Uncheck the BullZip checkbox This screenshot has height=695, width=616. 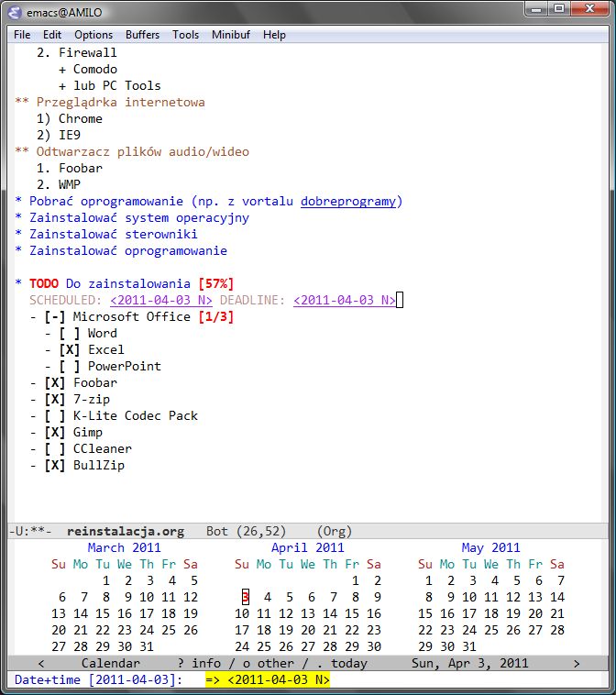click(x=54, y=465)
